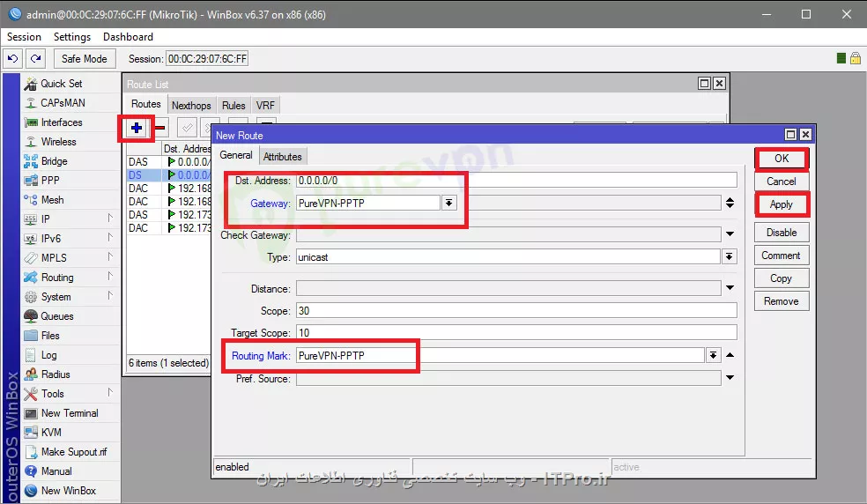Open the Session menu
The width and height of the screenshot is (867, 504).
24,36
